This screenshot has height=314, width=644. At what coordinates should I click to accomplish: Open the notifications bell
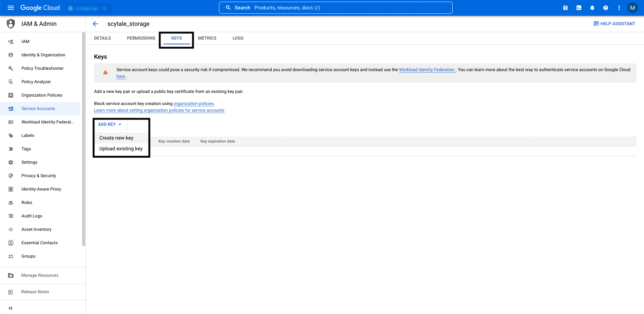pos(592,8)
